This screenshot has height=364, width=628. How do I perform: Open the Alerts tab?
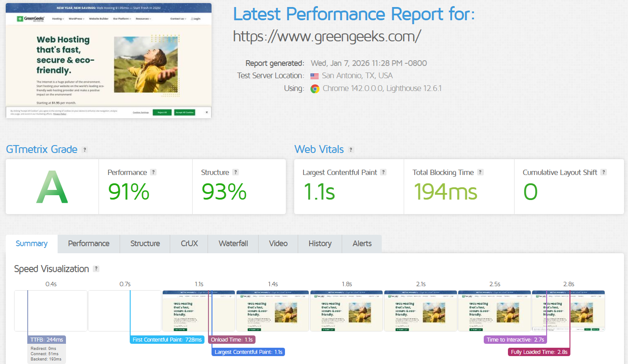tap(362, 244)
